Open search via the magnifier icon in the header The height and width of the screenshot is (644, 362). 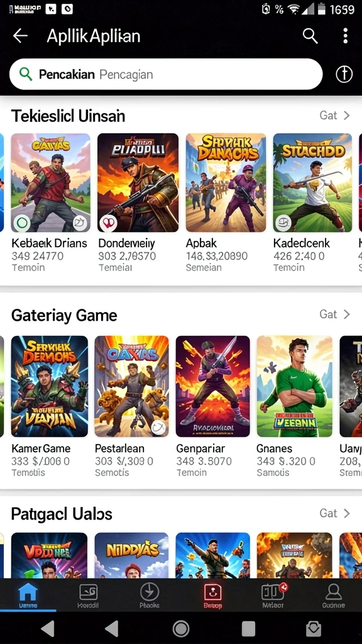click(x=310, y=36)
